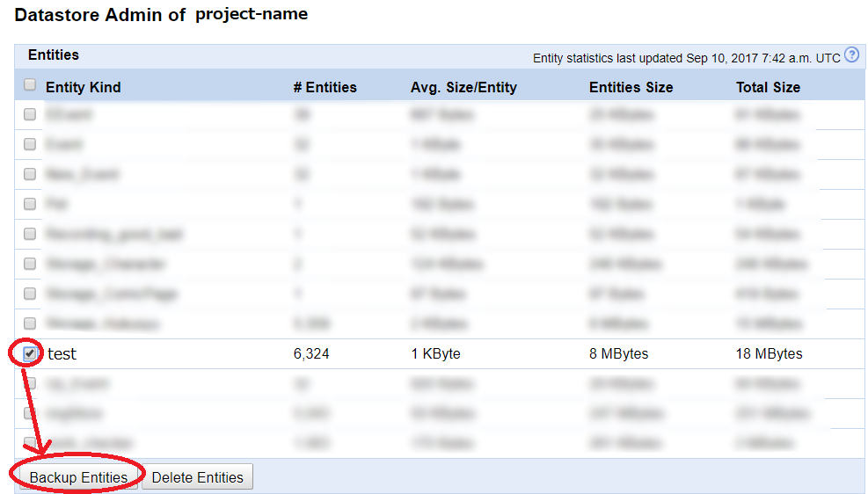Screen dimensions: 868x494
Task: Open the entity statistics help icon
Action: tap(852, 54)
